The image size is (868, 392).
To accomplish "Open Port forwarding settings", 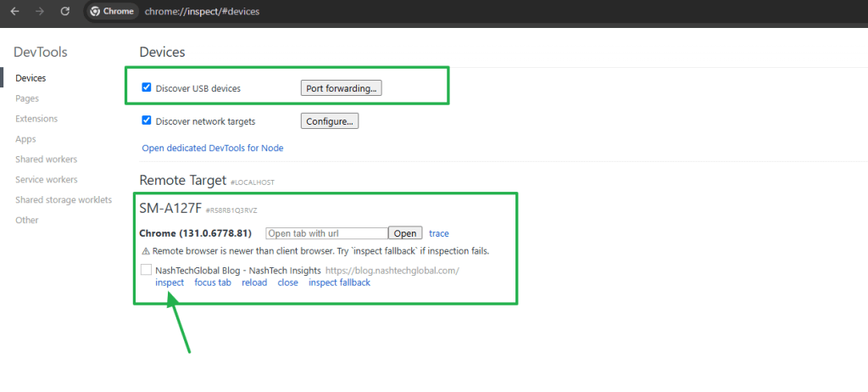I will click(341, 88).
